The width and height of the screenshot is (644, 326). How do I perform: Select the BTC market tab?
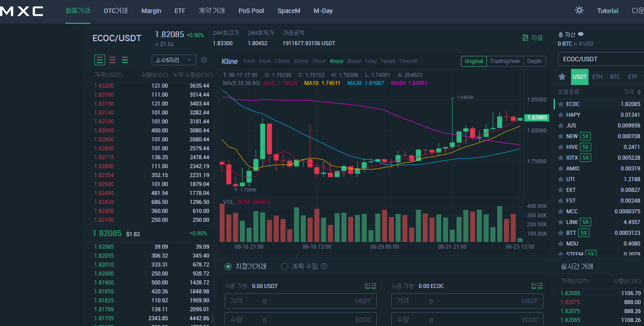click(615, 77)
